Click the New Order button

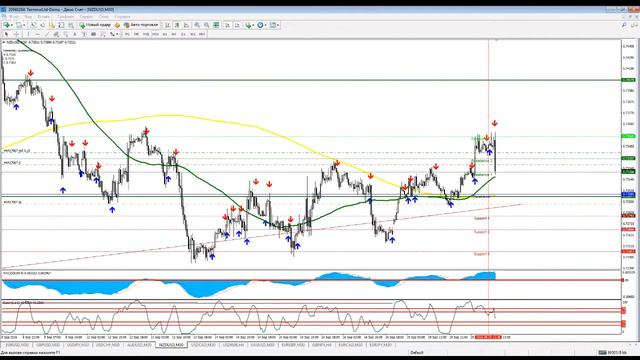pos(95,25)
